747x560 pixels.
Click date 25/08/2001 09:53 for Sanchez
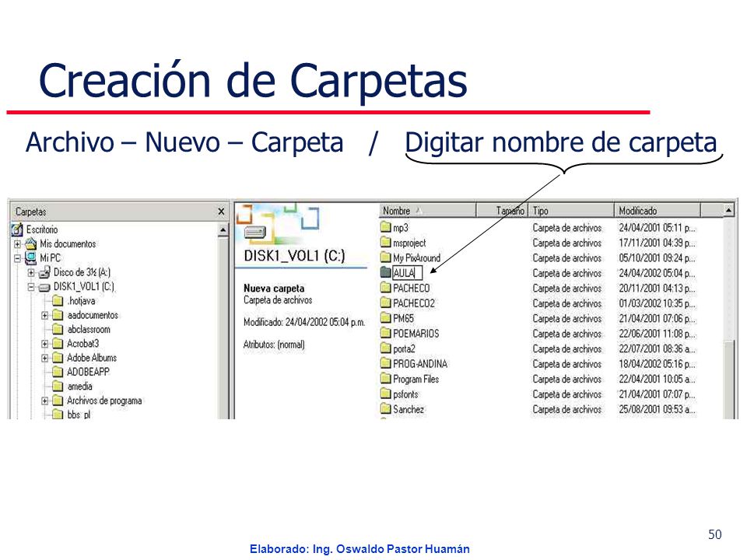658,410
